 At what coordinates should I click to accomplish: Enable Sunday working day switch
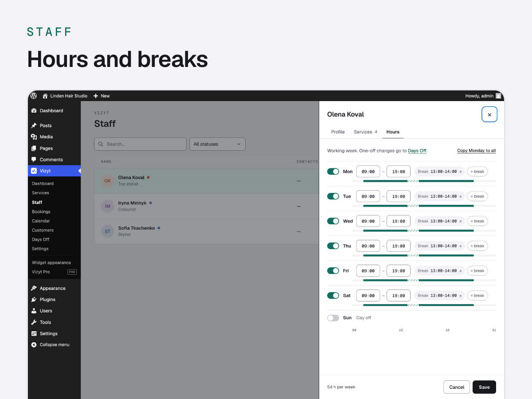point(333,318)
